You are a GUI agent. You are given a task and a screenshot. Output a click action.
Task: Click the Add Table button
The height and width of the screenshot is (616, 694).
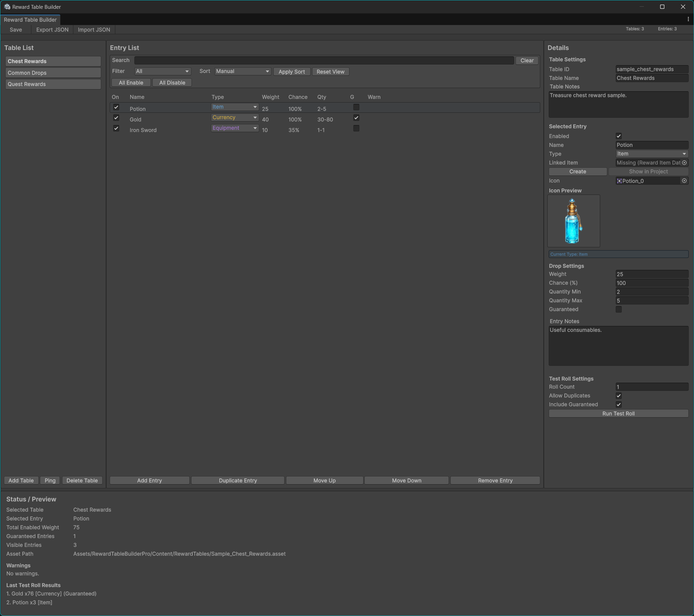(21, 481)
